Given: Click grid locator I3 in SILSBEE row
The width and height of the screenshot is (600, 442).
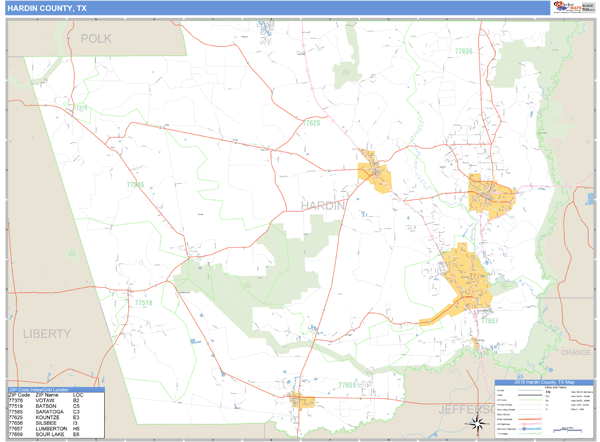Looking at the screenshot, I should click(75, 423).
